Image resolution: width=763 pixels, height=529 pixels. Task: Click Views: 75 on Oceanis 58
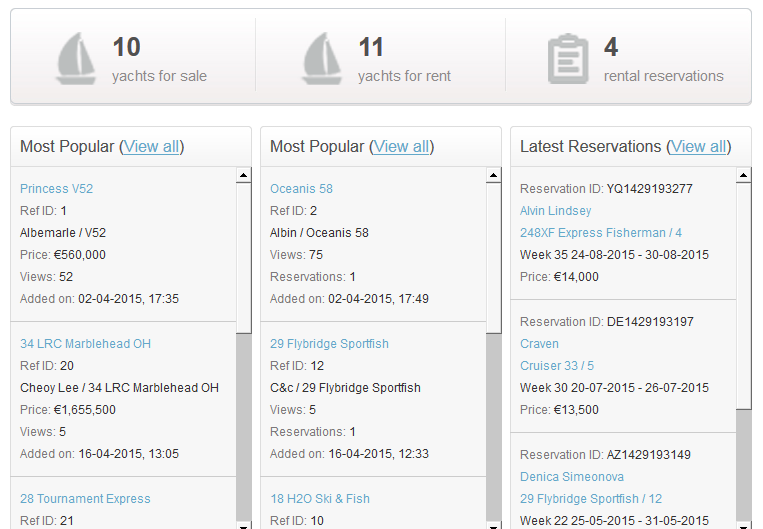(x=296, y=255)
